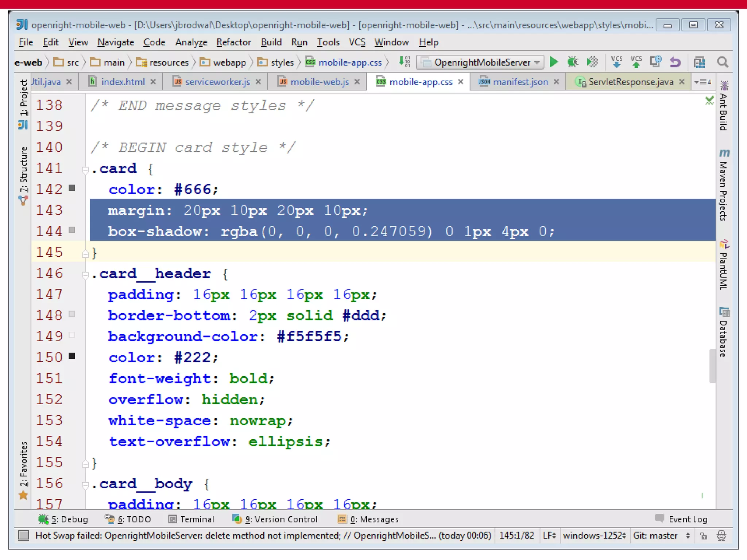
Task: Open the Refactor menu
Action: click(x=233, y=42)
